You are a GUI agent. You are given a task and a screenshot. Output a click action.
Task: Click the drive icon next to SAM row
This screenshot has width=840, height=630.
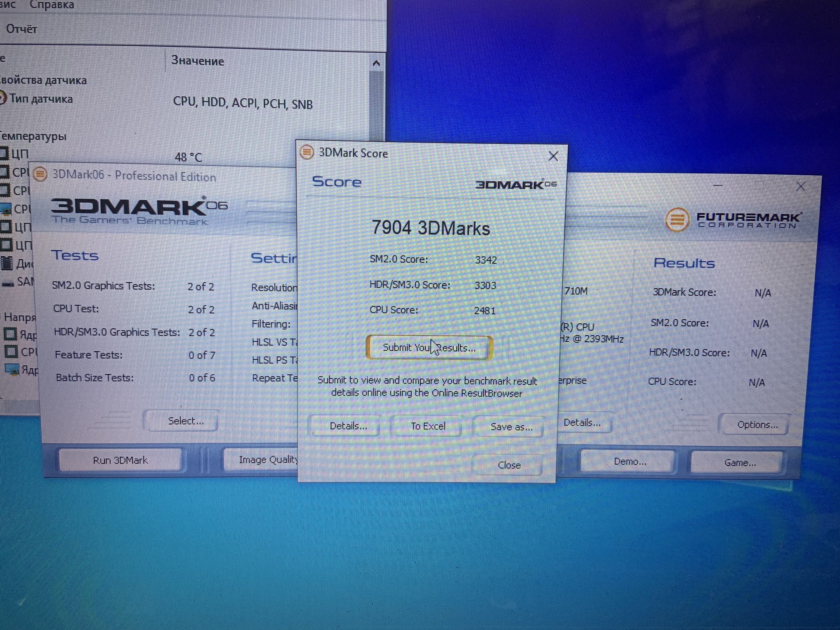point(7,283)
